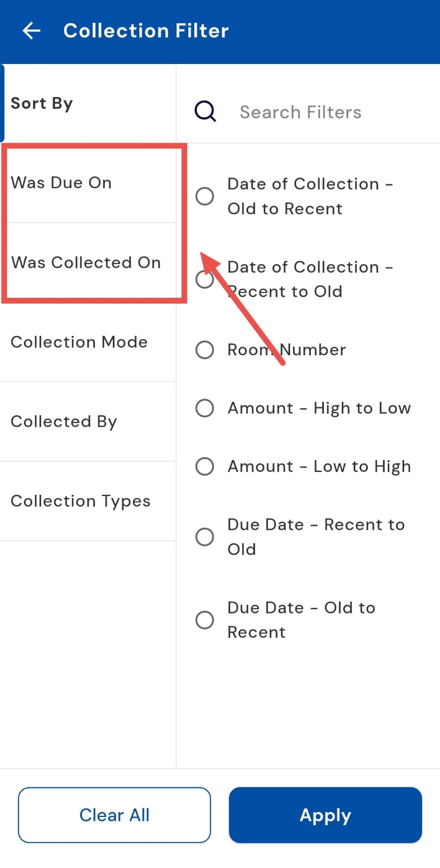Select Date of Collection Old to Recent
This screenshot has width=440, height=868.
tap(205, 196)
